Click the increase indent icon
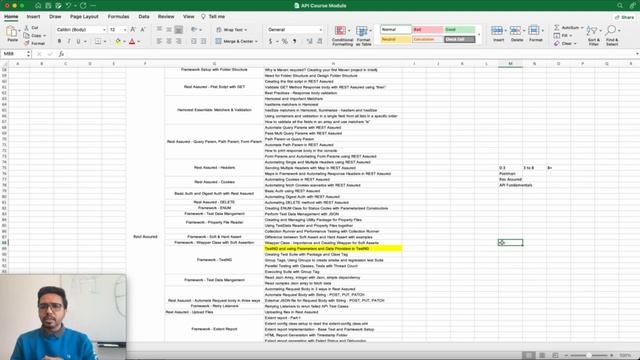 tap(203, 41)
